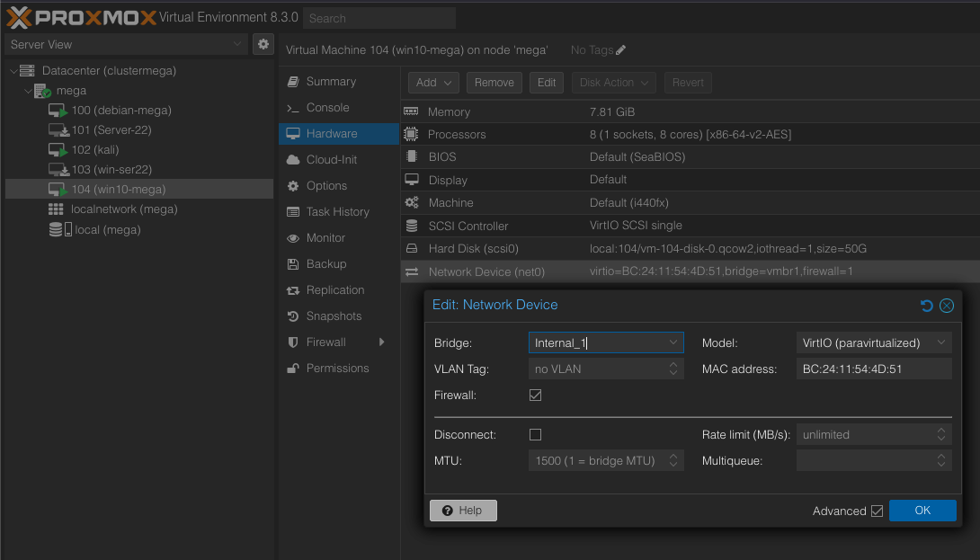Open the Replication tab
This screenshot has height=560, width=980.
click(x=339, y=290)
